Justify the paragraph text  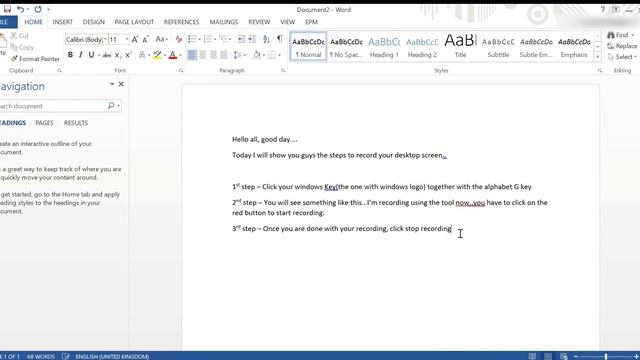pos(224,55)
